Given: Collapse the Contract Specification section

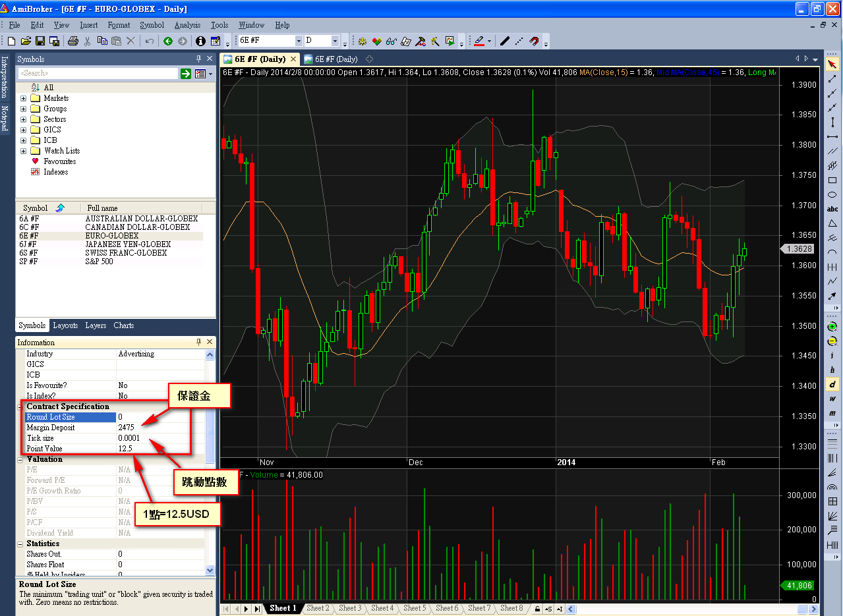Looking at the screenshot, I should click(20, 406).
